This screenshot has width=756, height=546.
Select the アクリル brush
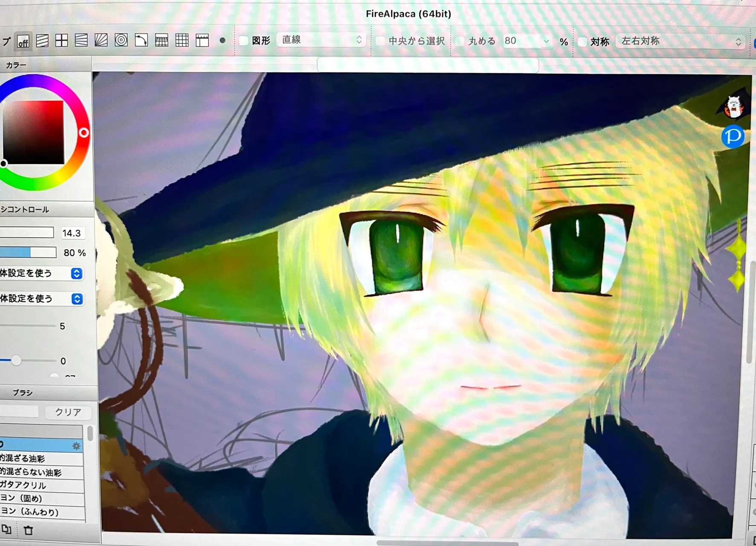point(41,485)
